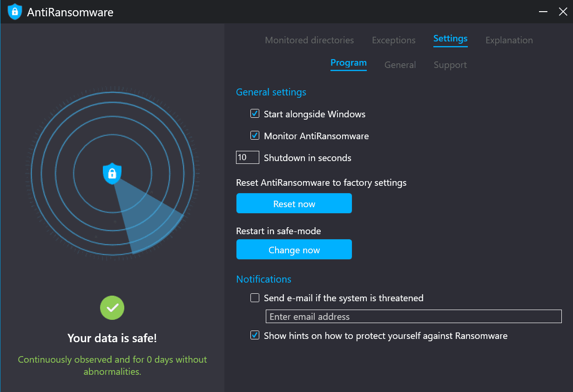Disable Start alongside Windows checkbox
This screenshot has height=392, width=573.
(255, 114)
